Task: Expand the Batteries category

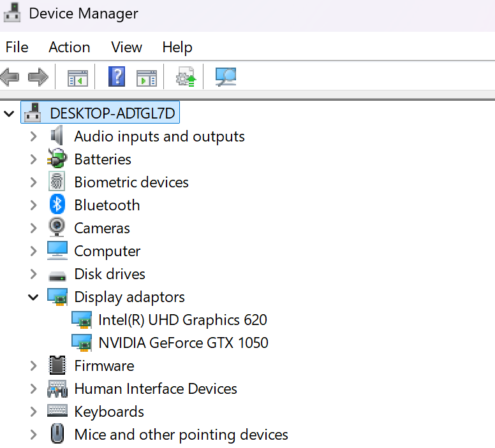Action: tap(33, 159)
